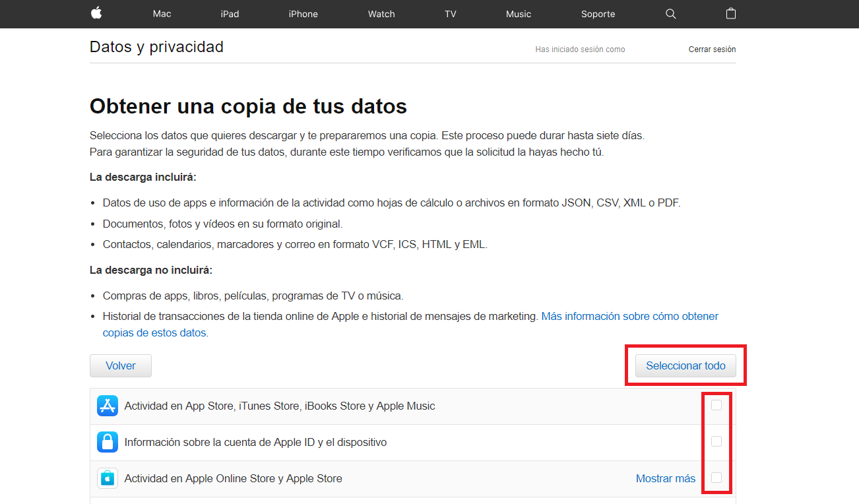Check the Apple Online Store activity checkbox
This screenshot has width=859, height=504.
716,478
